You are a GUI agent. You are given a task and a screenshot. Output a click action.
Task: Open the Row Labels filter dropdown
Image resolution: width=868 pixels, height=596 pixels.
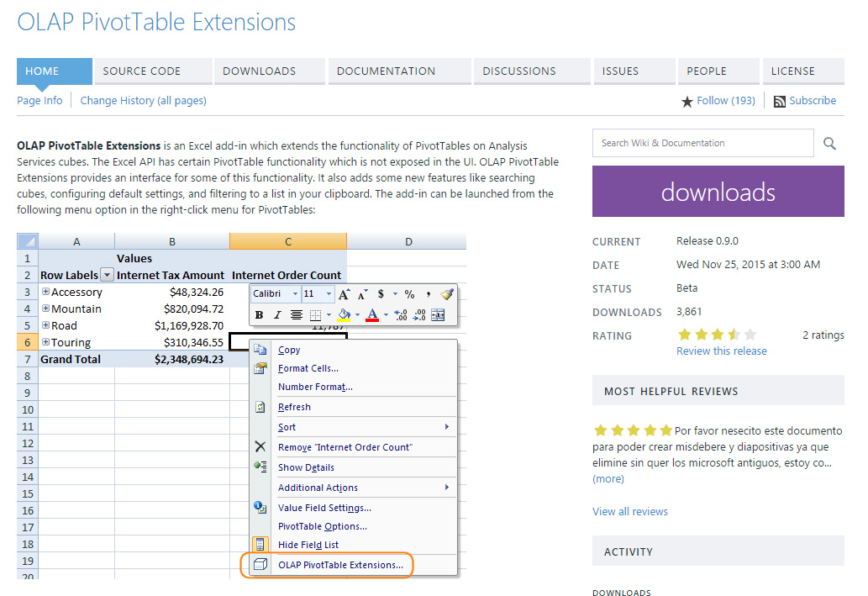click(x=107, y=275)
